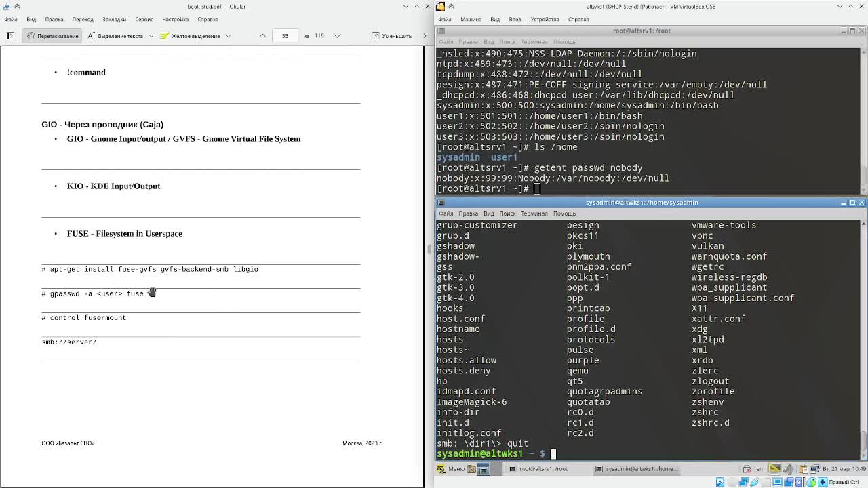Open file manager launcher in guest panel
This screenshot has width=868, height=488.
point(471,468)
